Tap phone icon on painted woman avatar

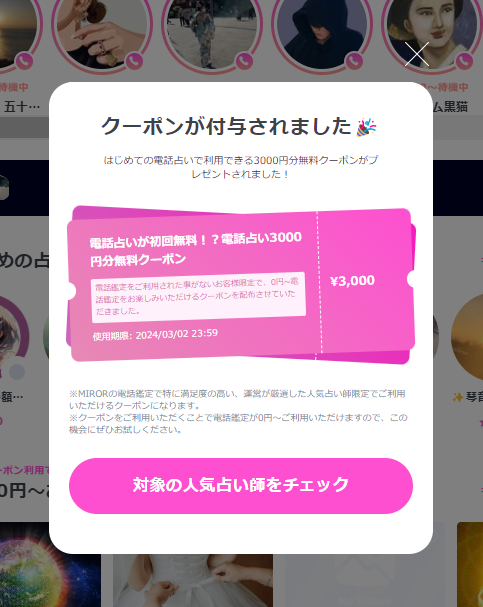click(464, 61)
